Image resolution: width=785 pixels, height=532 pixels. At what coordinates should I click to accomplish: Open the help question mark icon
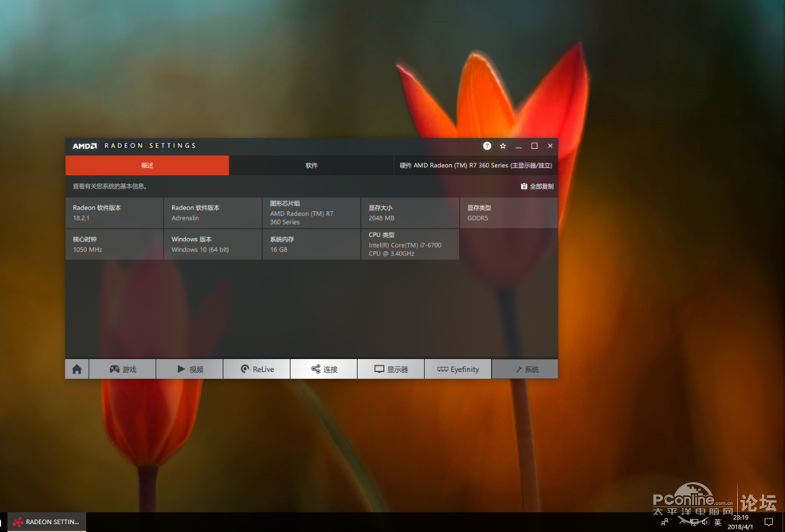tap(487, 146)
